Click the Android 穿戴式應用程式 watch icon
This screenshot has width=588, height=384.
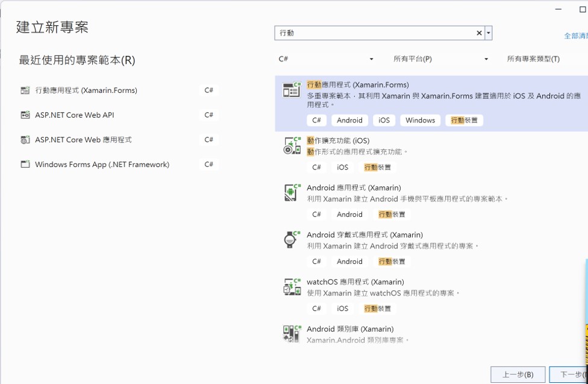tap(292, 239)
